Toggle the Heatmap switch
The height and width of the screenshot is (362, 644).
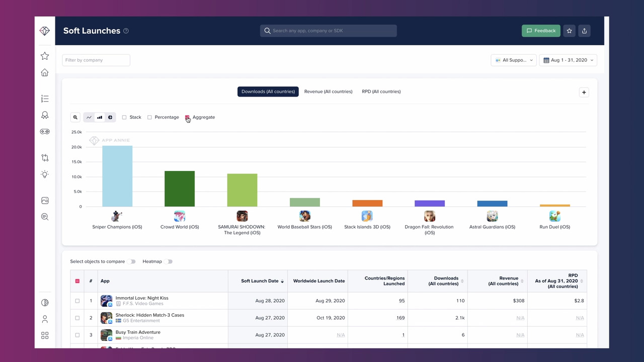click(169, 261)
